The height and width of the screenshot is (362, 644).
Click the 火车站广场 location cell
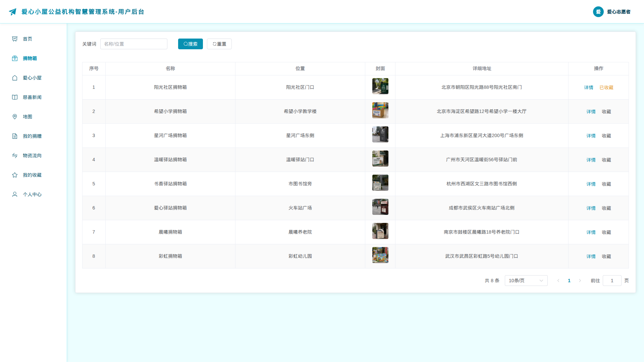300,208
